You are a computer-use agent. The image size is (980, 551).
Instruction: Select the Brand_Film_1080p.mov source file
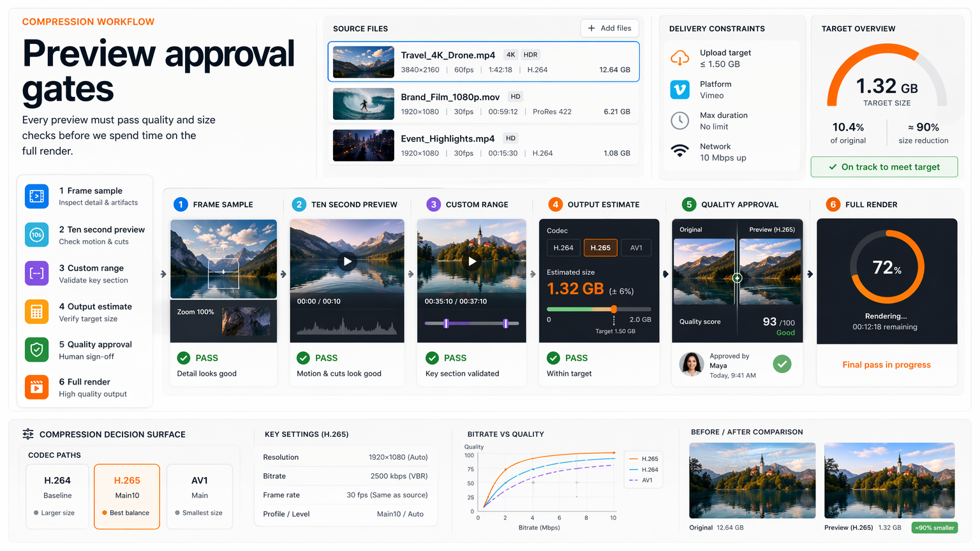484,104
